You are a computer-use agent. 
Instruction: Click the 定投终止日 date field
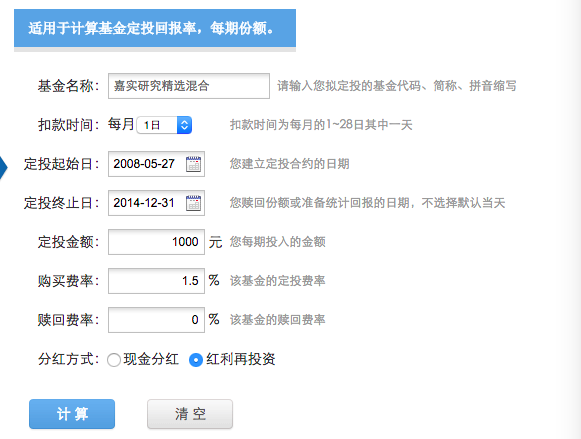[x=156, y=203]
